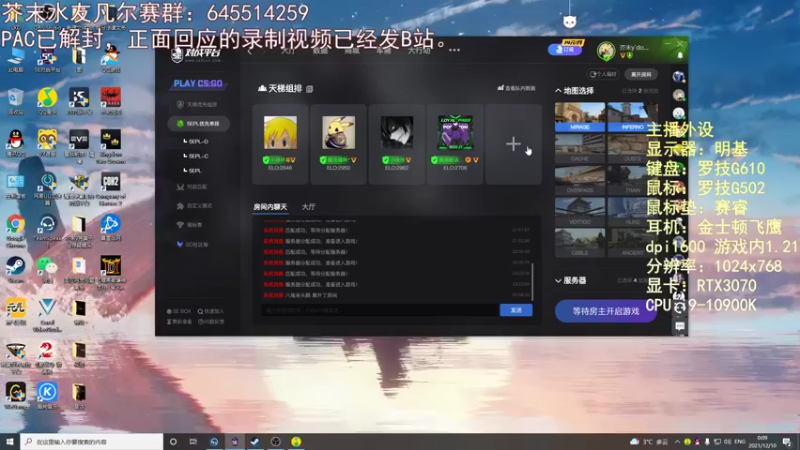Open Task View on the taskbar
800x450 pixels.
pyautogui.click(x=193, y=442)
